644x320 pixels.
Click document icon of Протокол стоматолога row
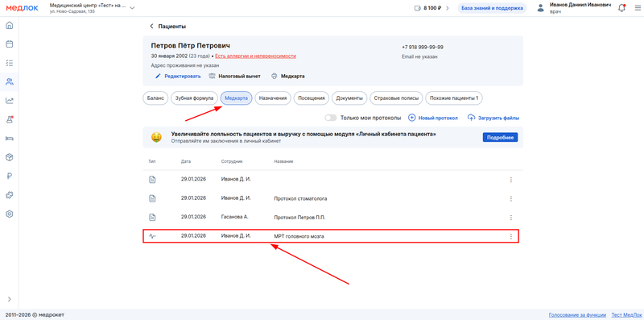pyautogui.click(x=152, y=198)
